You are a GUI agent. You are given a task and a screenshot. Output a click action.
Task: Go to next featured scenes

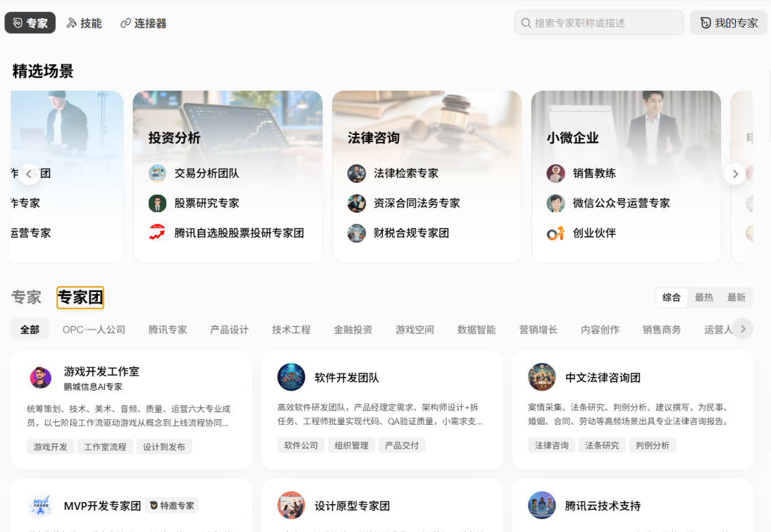coord(735,174)
